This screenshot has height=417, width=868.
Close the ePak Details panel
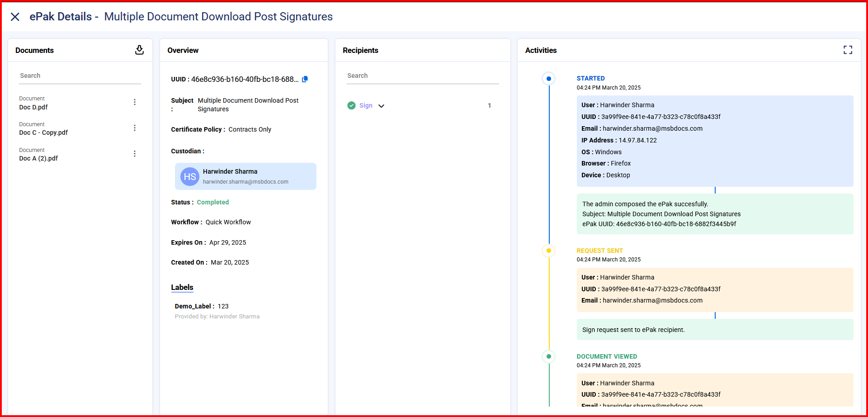[x=15, y=17]
